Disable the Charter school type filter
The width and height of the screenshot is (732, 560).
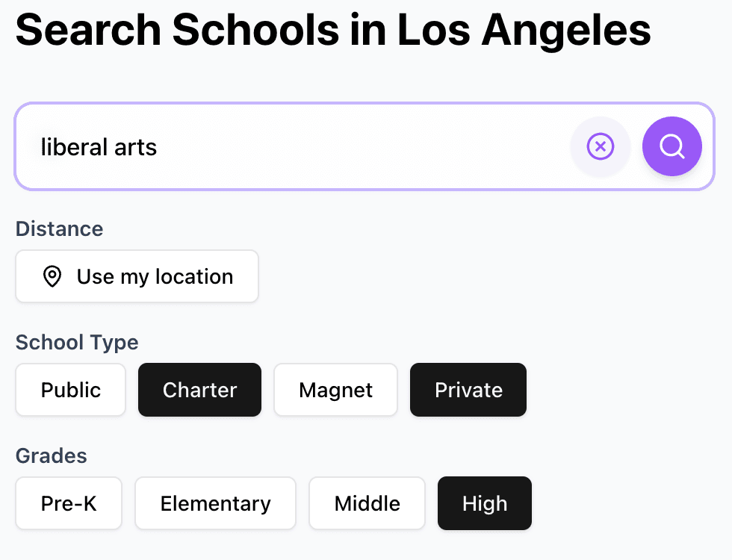[199, 389]
